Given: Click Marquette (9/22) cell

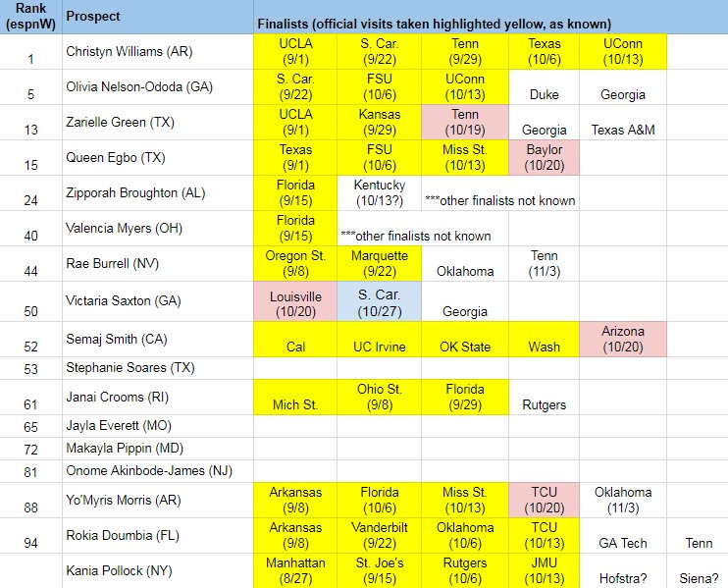Looking at the screenshot, I should (x=380, y=263).
